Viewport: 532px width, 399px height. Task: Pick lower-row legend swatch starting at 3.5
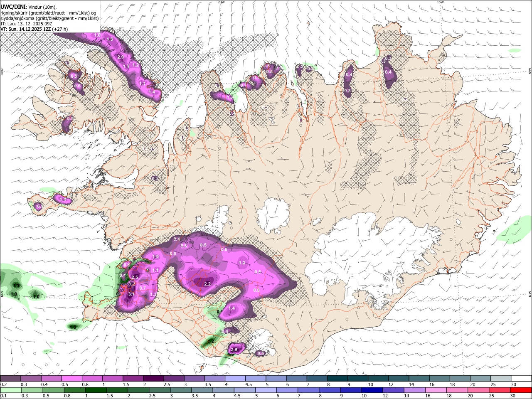202,390
